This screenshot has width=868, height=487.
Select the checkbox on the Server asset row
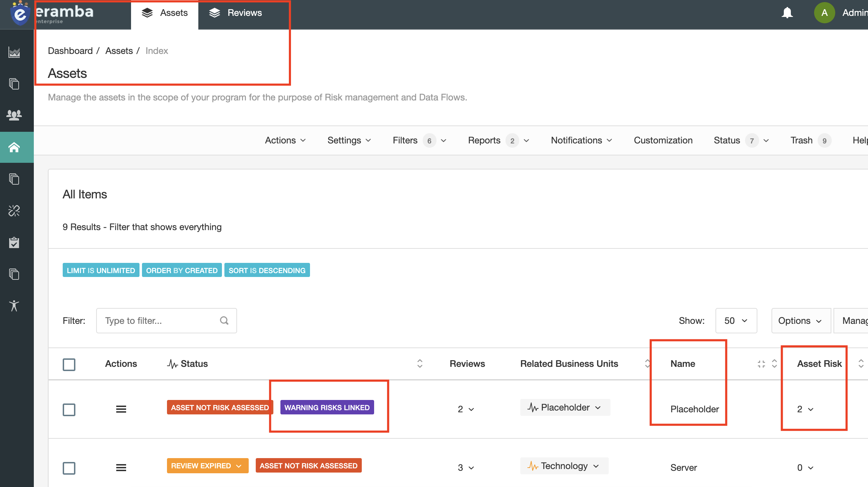pyautogui.click(x=69, y=468)
